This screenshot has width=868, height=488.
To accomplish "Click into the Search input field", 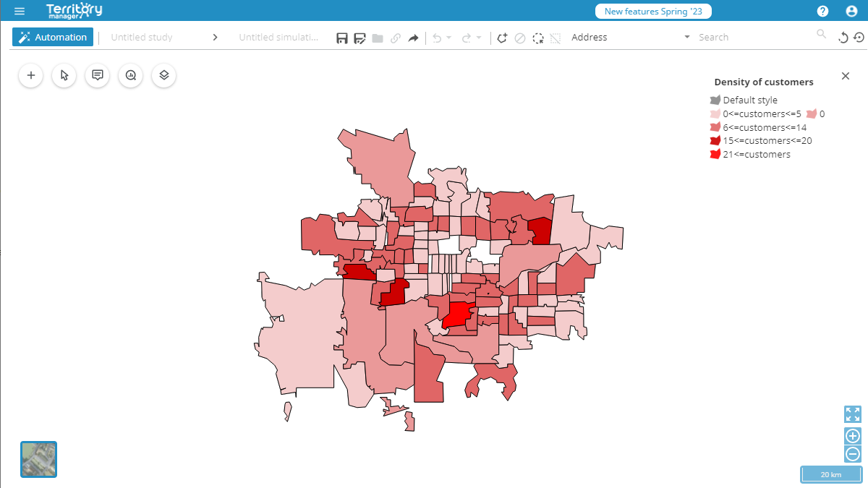I will pos(752,38).
